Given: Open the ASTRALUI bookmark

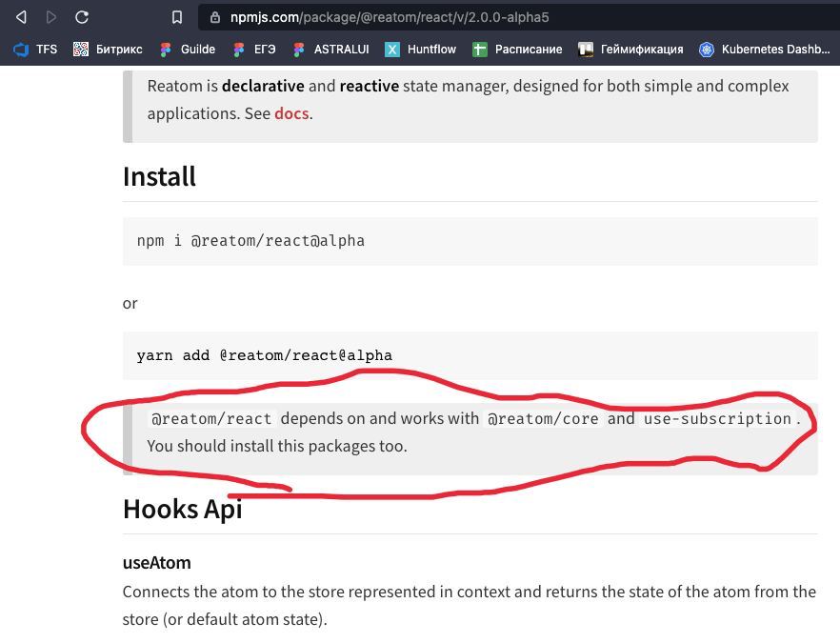Looking at the screenshot, I should [x=331, y=50].
